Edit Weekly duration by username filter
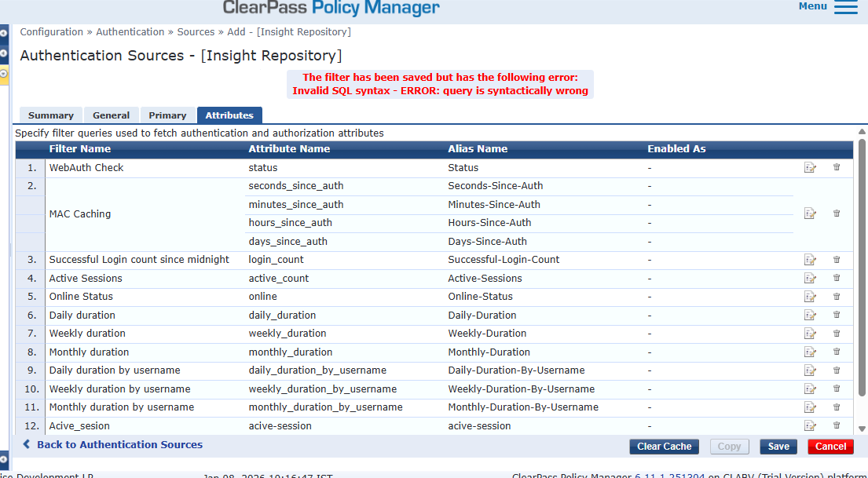The height and width of the screenshot is (478, 868). 810,389
